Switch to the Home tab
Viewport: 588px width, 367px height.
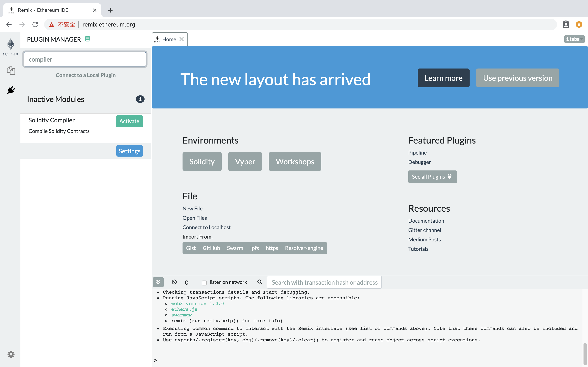[x=169, y=39]
